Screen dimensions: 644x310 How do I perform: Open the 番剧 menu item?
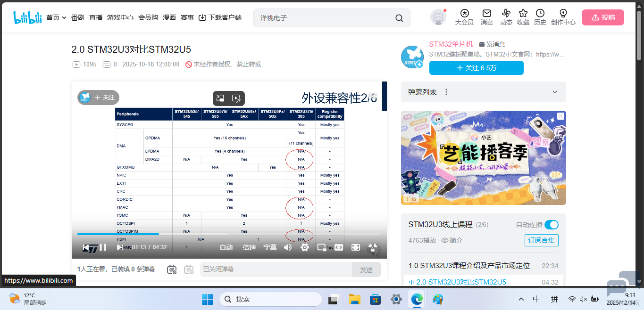point(77,17)
